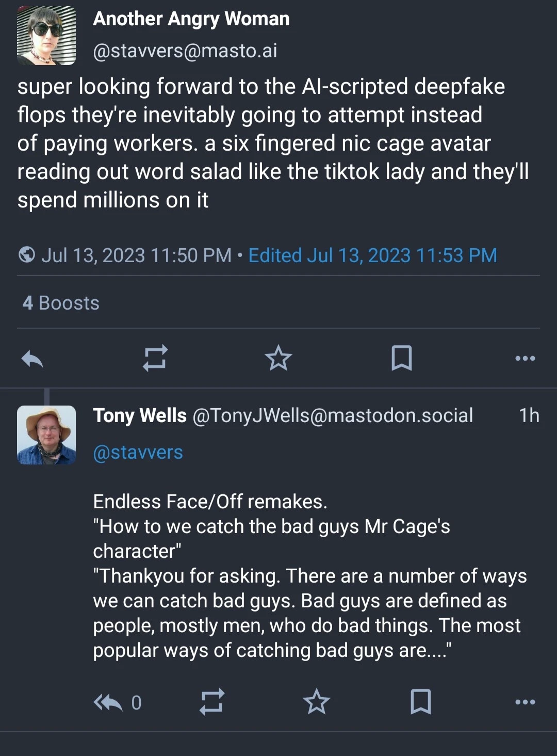The image size is (557, 756).
Task: Show who boosted via 4 Boosts
Action: 61,303
